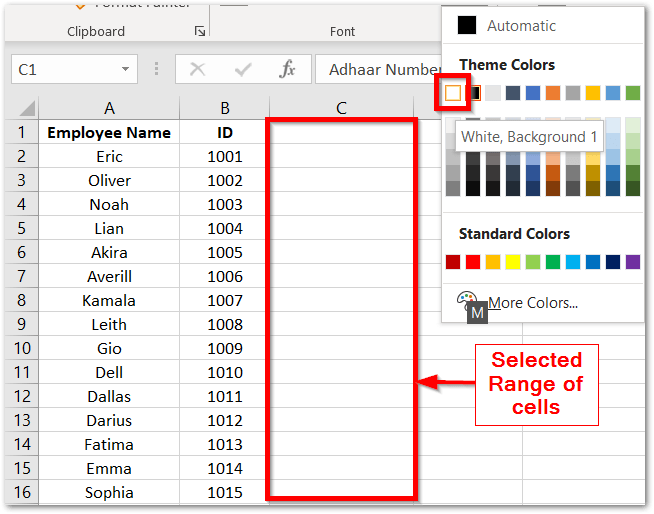
Task: Select the cell containing Averill
Action: (x=109, y=276)
